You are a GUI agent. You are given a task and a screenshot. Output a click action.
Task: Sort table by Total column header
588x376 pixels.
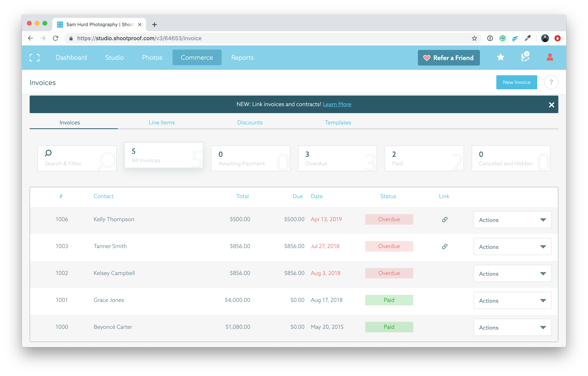[242, 196]
